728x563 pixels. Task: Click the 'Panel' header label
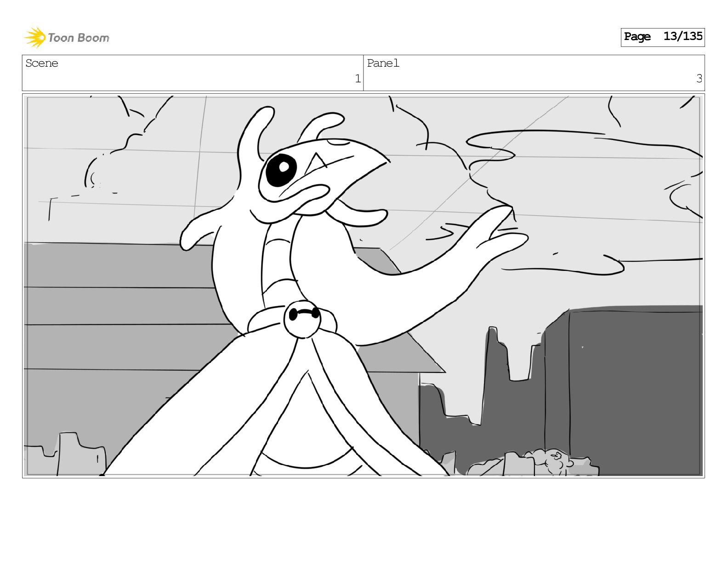tap(383, 63)
